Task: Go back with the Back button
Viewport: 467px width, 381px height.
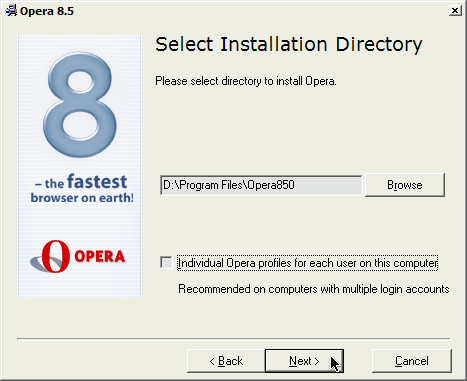Action: pyautogui.click(x=226, y=361)
